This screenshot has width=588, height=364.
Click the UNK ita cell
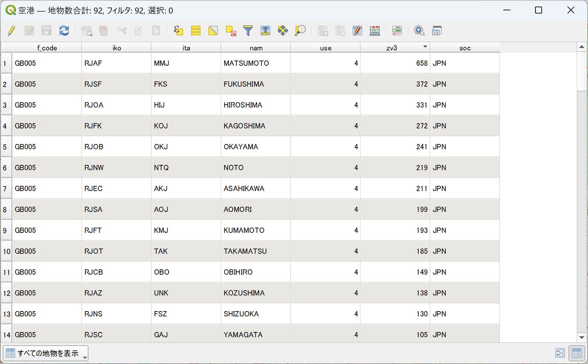(x=186, y=293)
